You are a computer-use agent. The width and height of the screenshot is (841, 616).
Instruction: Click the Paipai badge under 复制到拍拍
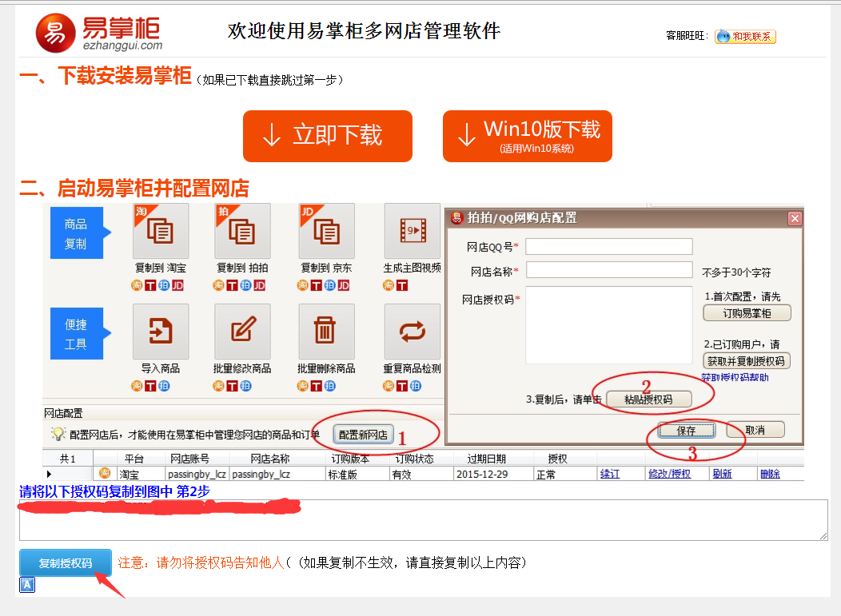245,285
